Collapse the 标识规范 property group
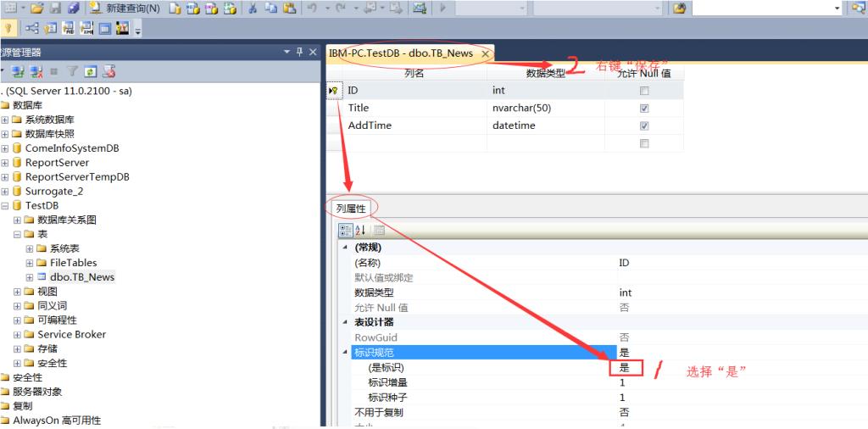This screenshot has width=868, height=429. (344, 352)
